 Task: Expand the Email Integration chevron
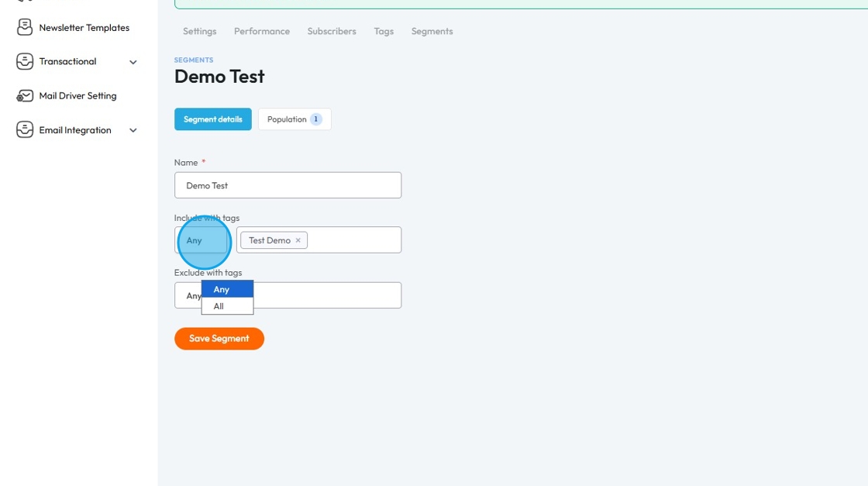click(x=133, y=131)
